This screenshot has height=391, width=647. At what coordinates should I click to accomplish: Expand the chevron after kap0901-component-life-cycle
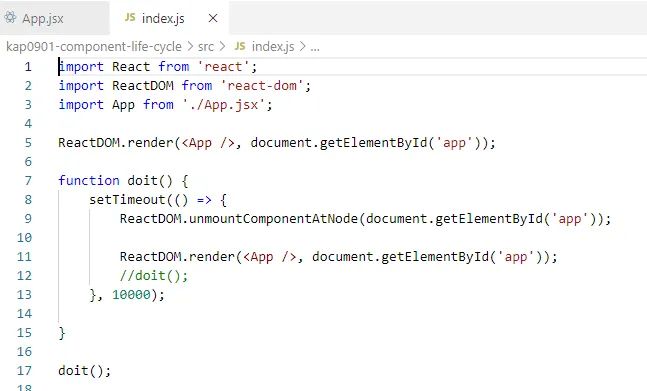(190, 47)
